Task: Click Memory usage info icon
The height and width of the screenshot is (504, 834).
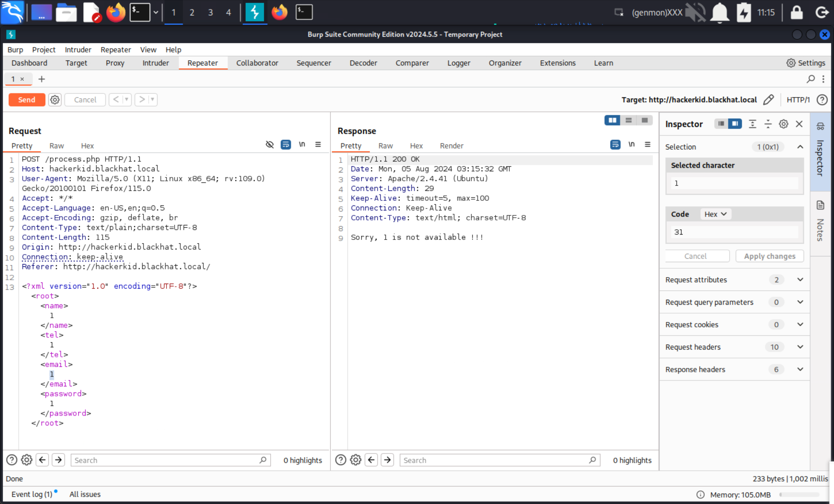Action: (x=701, y=494)
